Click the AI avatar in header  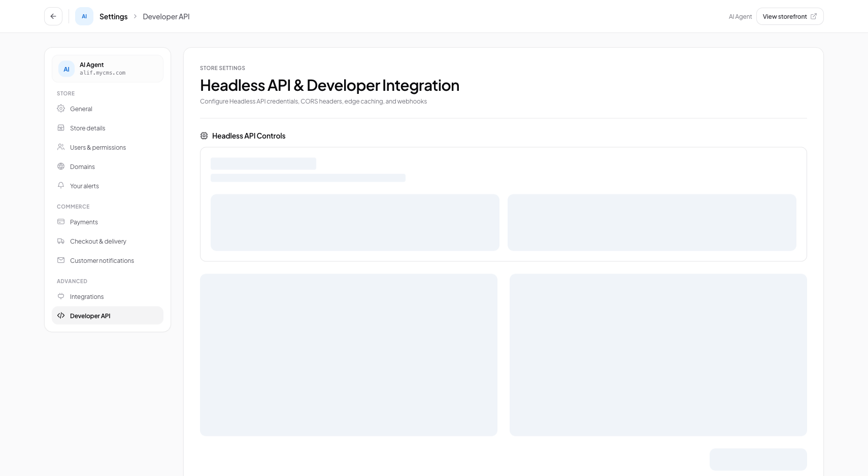pyautogui.click(x=84, y=16)
